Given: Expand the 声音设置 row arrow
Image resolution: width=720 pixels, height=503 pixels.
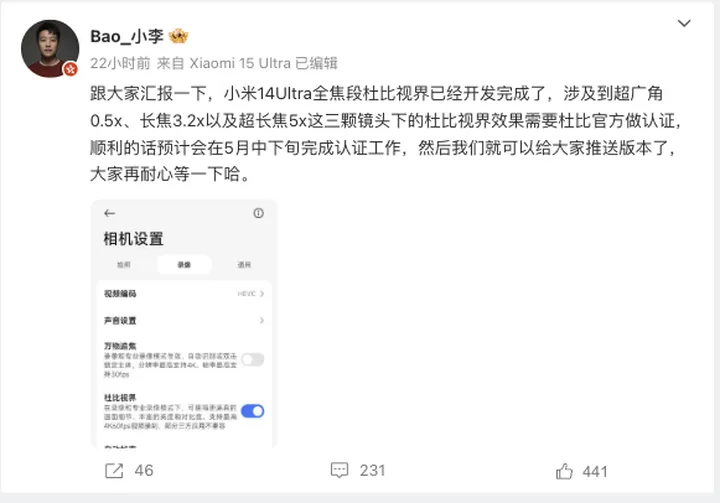Looking at the screenshot, I should pyautogui.click(x=262, y=320).
